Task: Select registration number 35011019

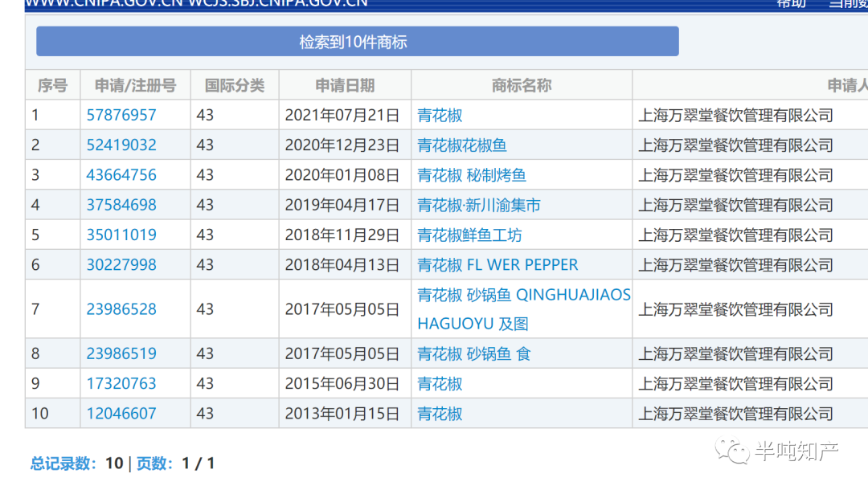Action: tap(121, 235)
